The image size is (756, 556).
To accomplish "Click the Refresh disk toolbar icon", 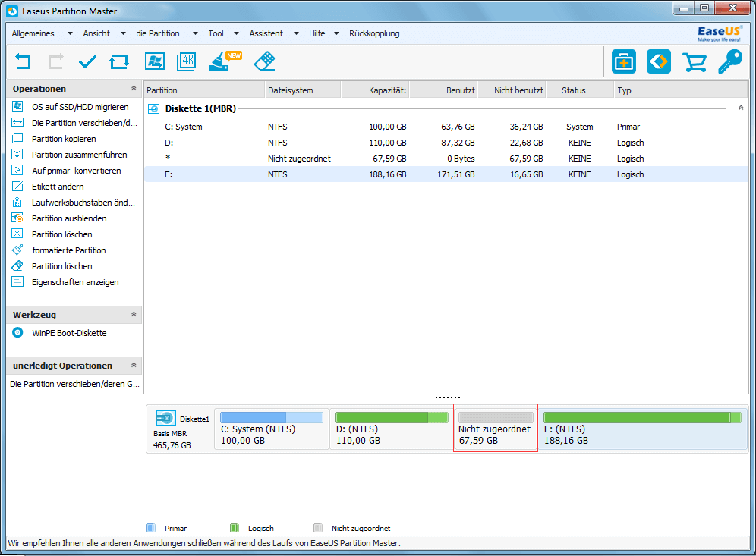I will point(119,61).
